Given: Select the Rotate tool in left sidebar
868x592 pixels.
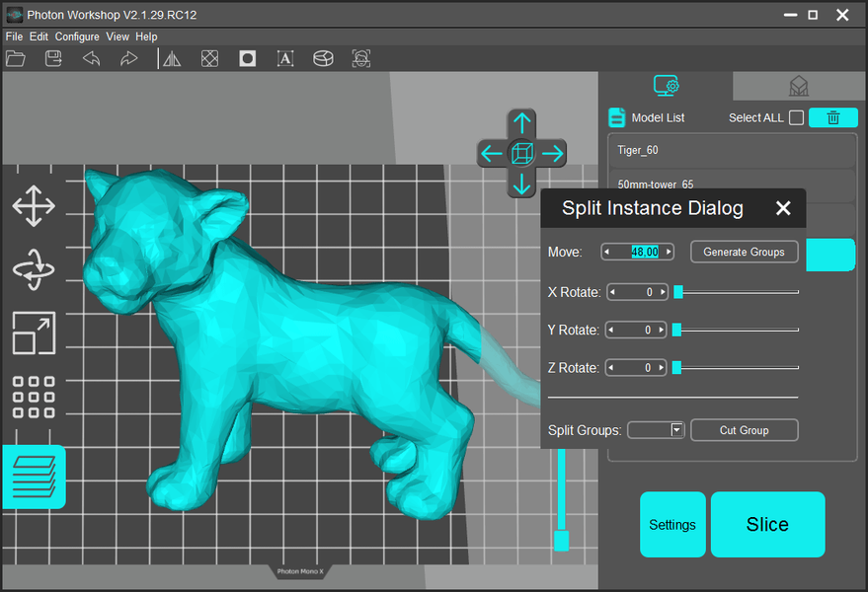Looking at the screenshot, I should (x=34, y=269).
